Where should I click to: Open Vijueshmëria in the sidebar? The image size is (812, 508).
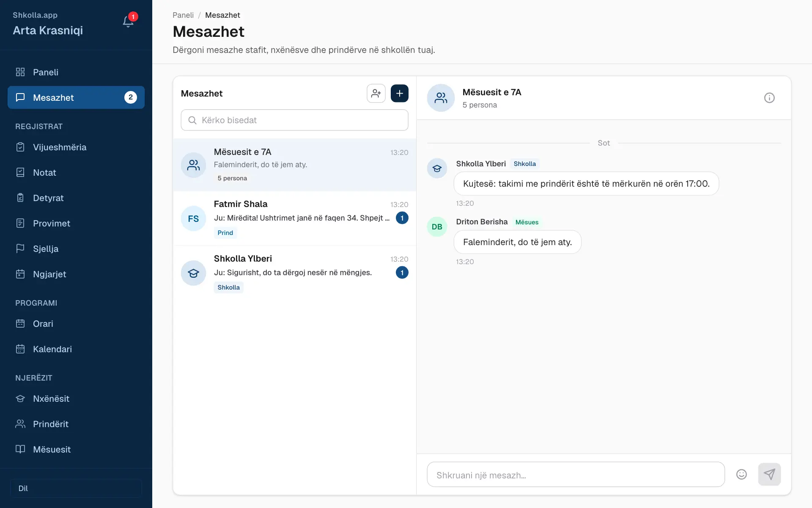coord(76,147)
